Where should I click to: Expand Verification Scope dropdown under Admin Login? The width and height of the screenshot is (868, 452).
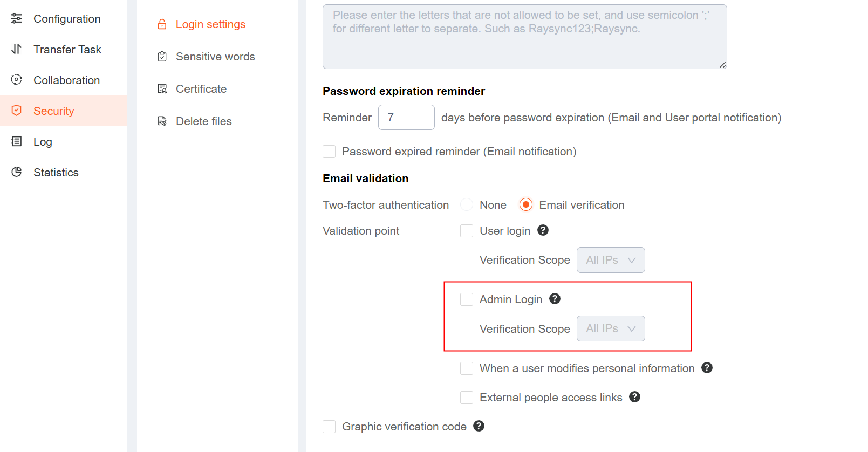(x=611, y=328)
